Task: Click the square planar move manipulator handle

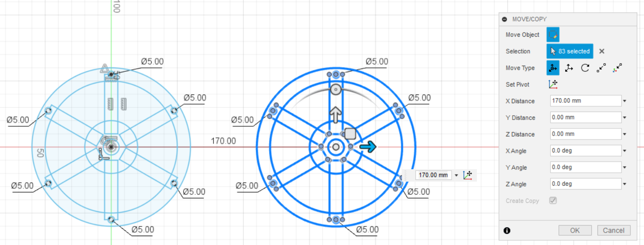Action: [350, 134]
